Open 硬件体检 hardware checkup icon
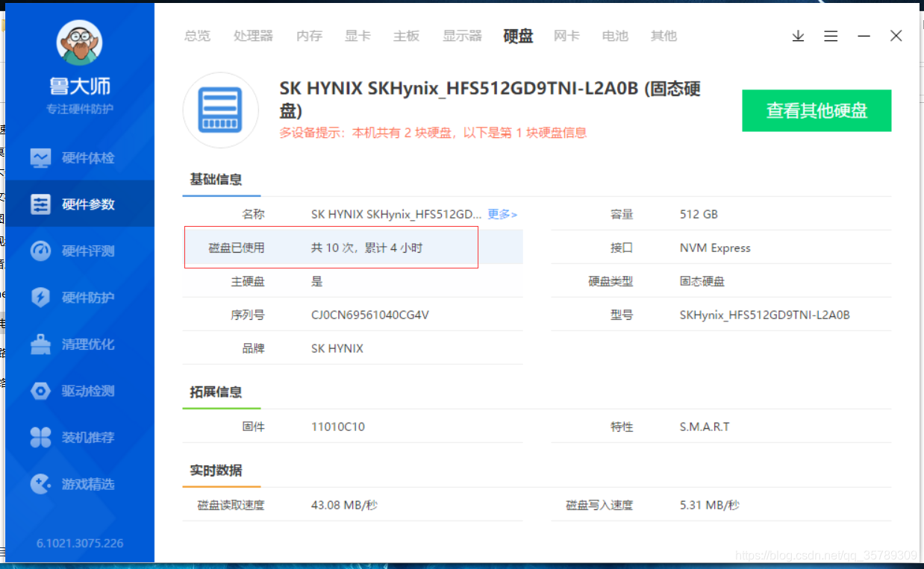The width and height of the screenshot is (924, 569). click(x=40, y=158)
